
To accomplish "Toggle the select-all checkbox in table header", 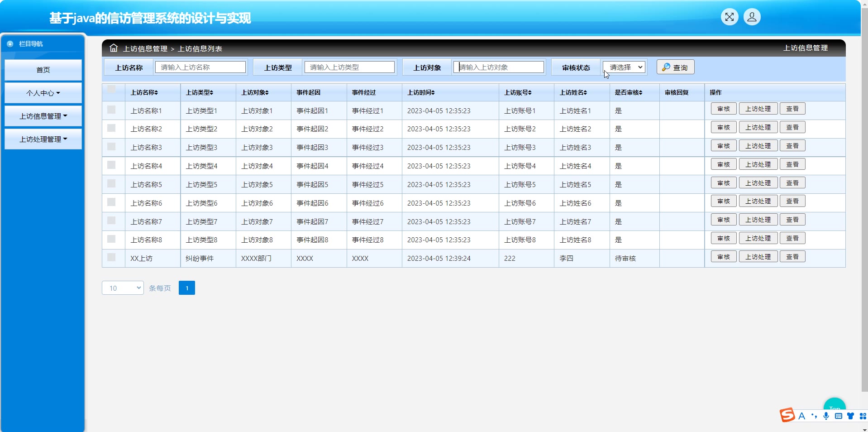I will point(111,89).
